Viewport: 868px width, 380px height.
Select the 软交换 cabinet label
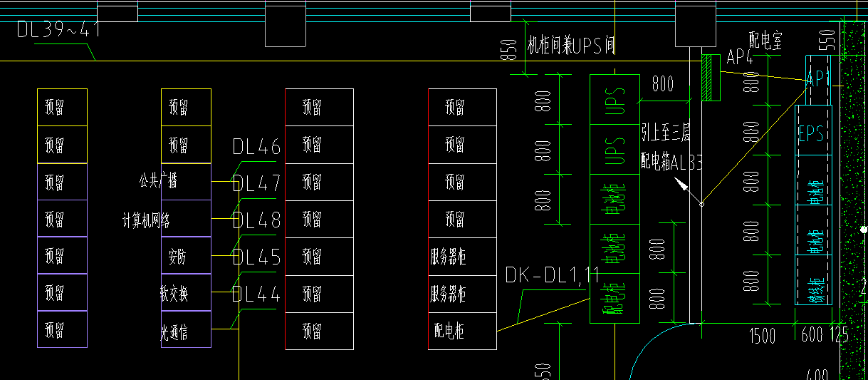coord(174,293)
